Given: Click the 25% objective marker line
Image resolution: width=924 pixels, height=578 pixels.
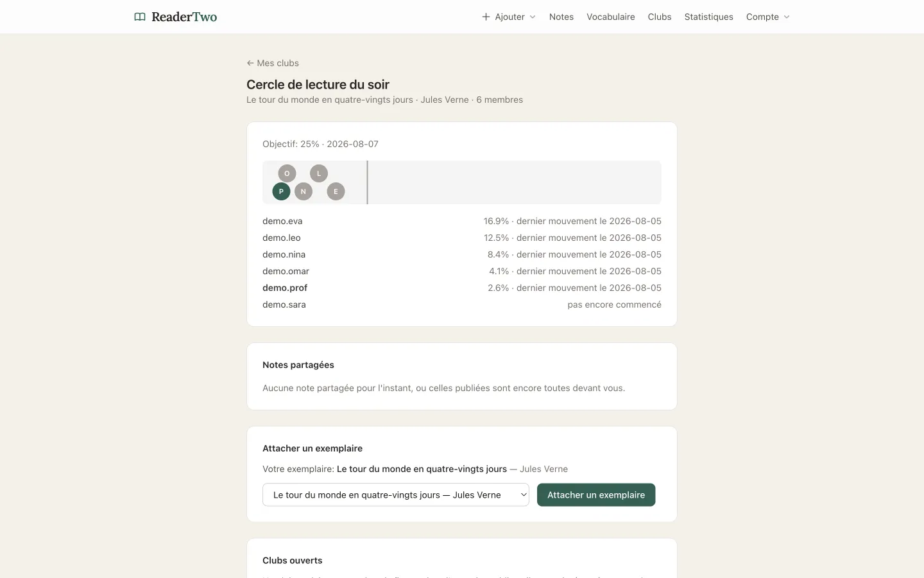Looking at the screenshot, I should (x=367, y=182).
